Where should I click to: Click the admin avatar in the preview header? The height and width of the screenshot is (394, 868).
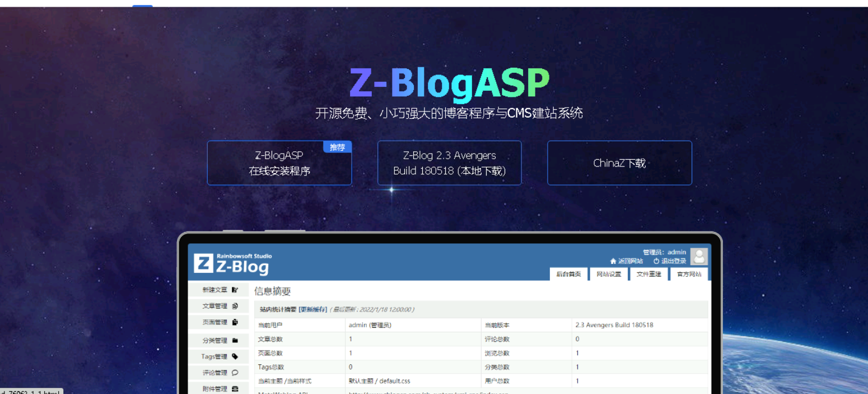pyautogui.click(x=699, y=257)
